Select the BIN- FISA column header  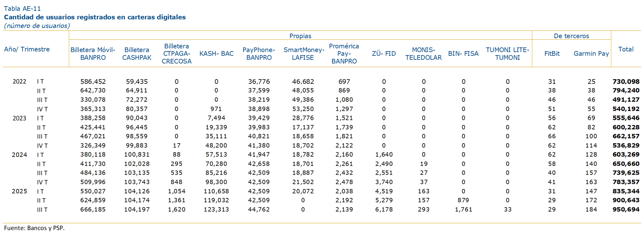click(463, 54)
